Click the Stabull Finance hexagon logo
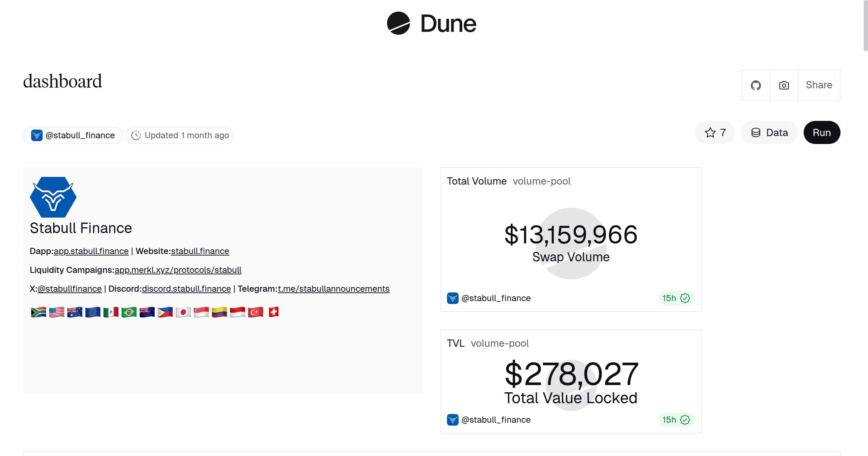The height and width of the screenshot is (456, 868). [53, 197]
